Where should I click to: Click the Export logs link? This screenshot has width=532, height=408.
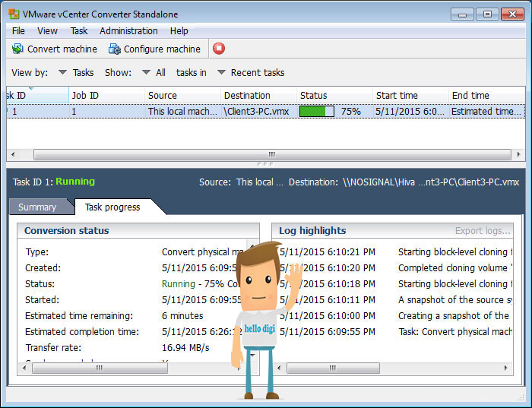[483, 231]
